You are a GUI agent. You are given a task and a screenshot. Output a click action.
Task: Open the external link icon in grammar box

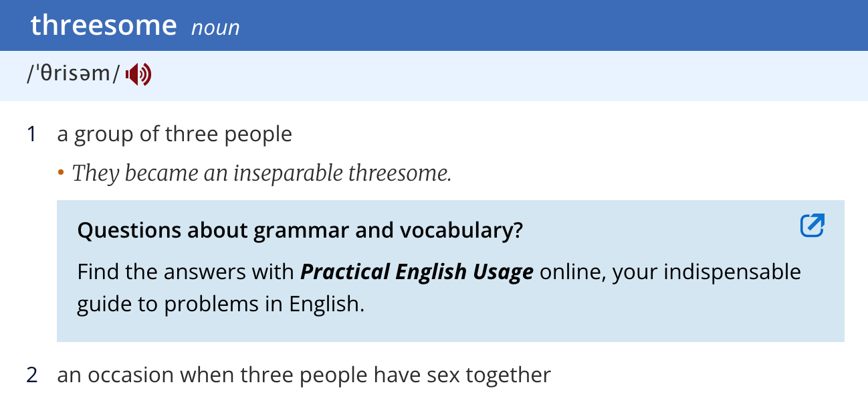pyautogui.click(x=812, y=226)
